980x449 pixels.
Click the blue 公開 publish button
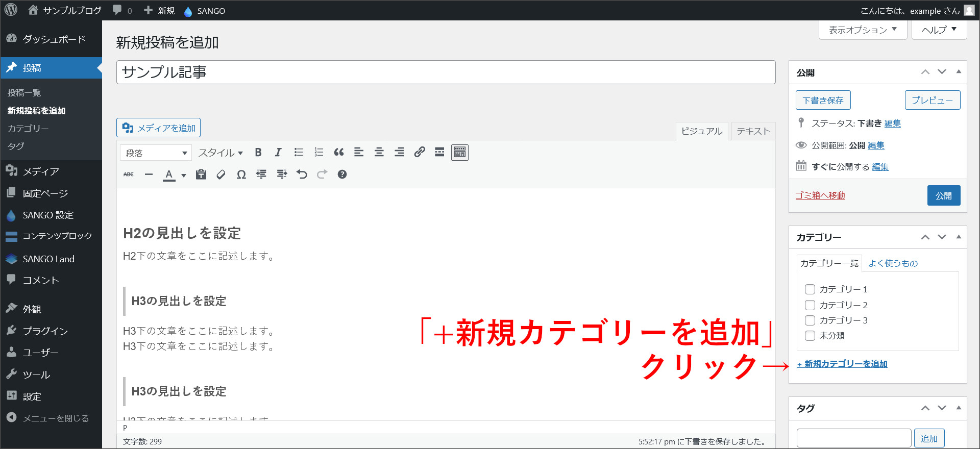(943, 195)
